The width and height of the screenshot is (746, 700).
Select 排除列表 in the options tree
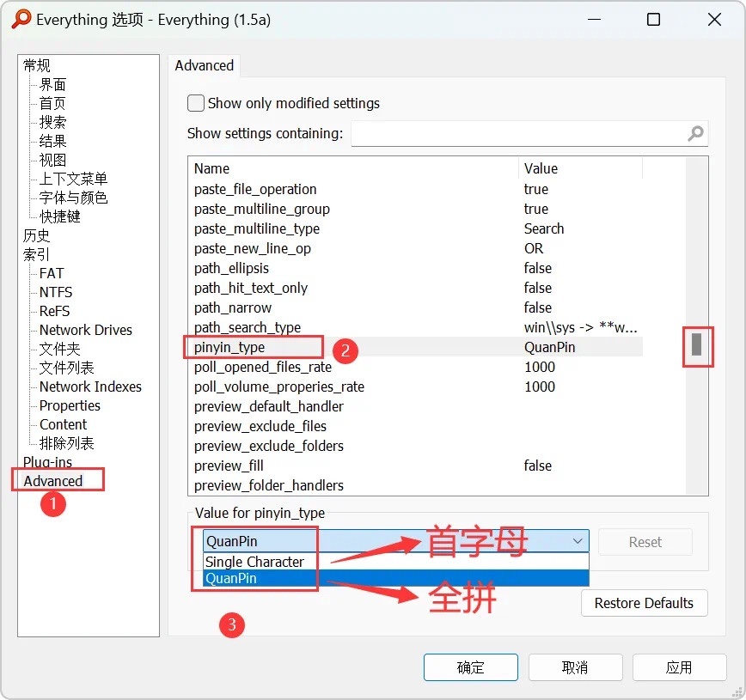[x=67, y=443]
